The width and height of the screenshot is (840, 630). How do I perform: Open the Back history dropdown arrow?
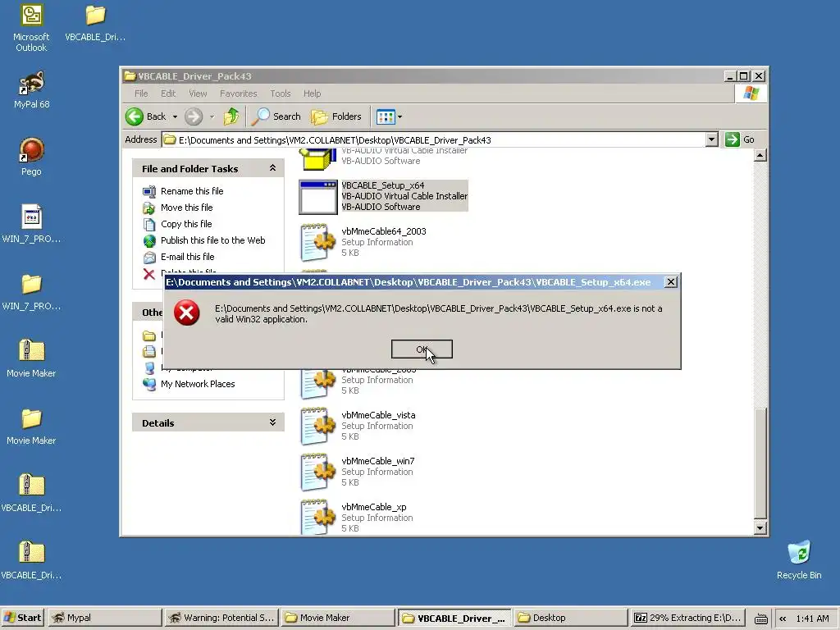175,116
